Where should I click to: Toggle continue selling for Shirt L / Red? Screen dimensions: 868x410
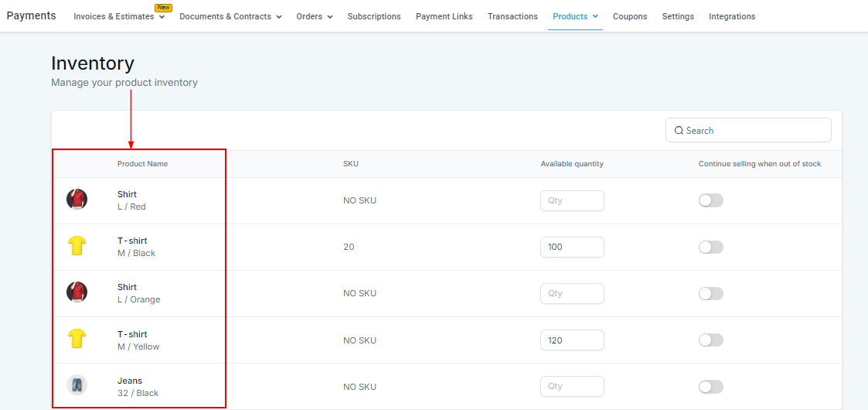(x=711, y=200)
